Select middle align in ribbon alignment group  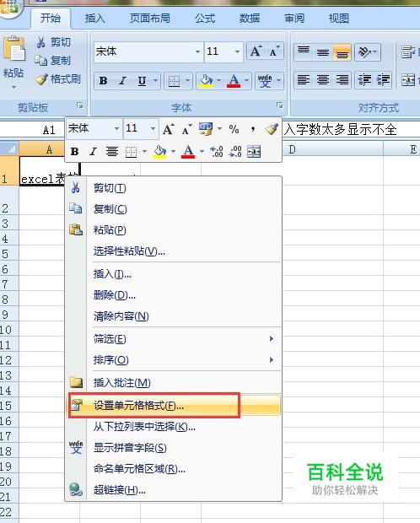[322, 52]
